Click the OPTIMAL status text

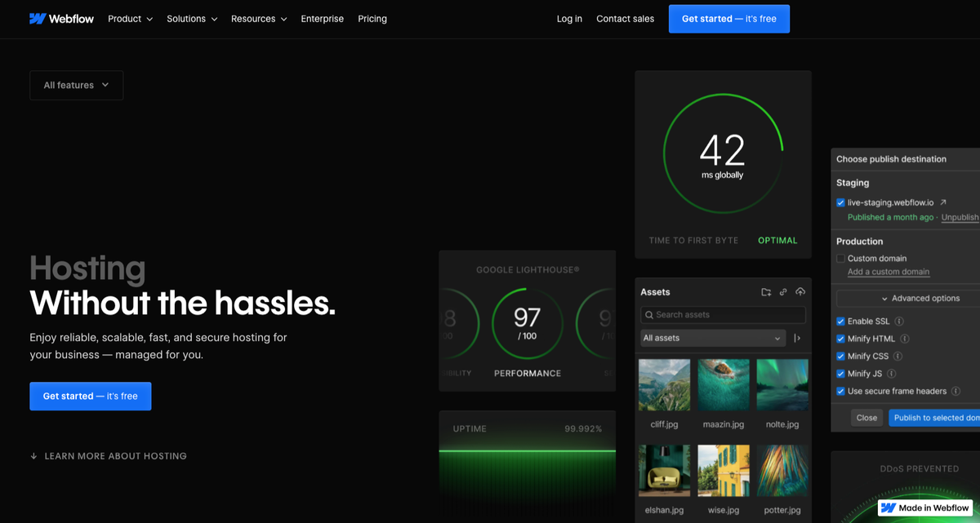pyautogui.click(x=777, y=241)
